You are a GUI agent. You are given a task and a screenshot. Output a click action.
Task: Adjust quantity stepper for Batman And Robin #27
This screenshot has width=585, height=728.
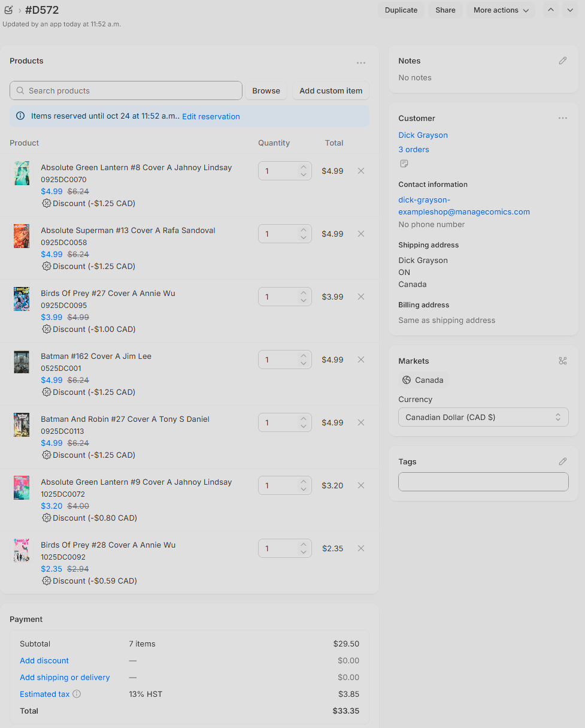coord(304,422)
